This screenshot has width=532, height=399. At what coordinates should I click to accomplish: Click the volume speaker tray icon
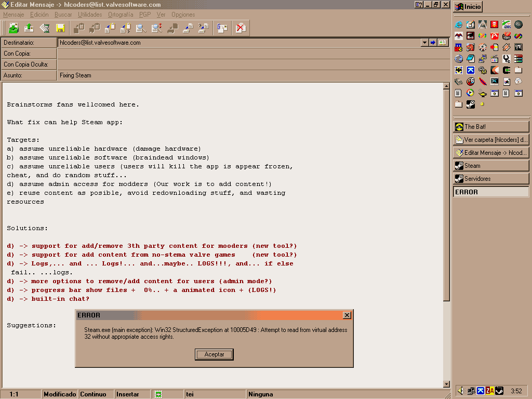coord(460,391)
